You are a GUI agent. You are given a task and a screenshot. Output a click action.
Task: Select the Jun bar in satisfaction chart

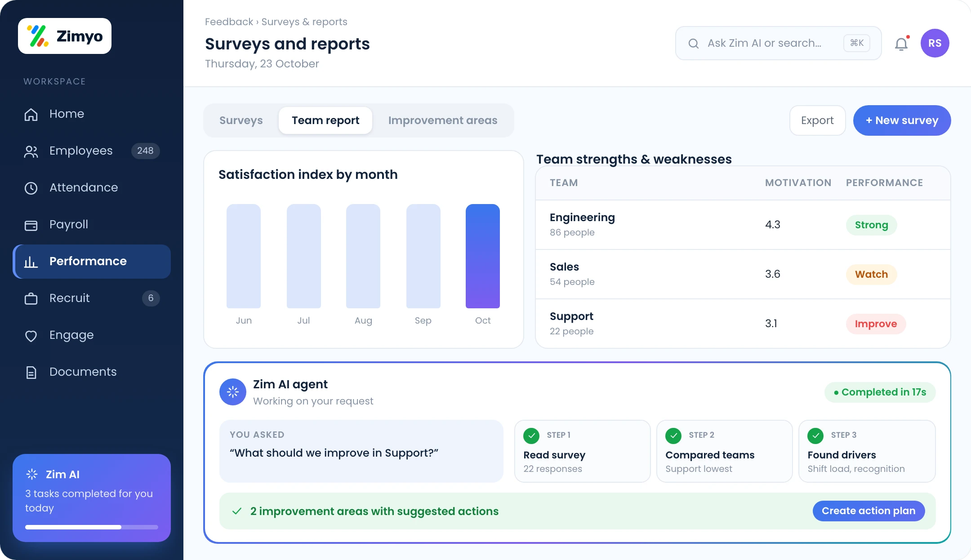click(x=244, y=256)
